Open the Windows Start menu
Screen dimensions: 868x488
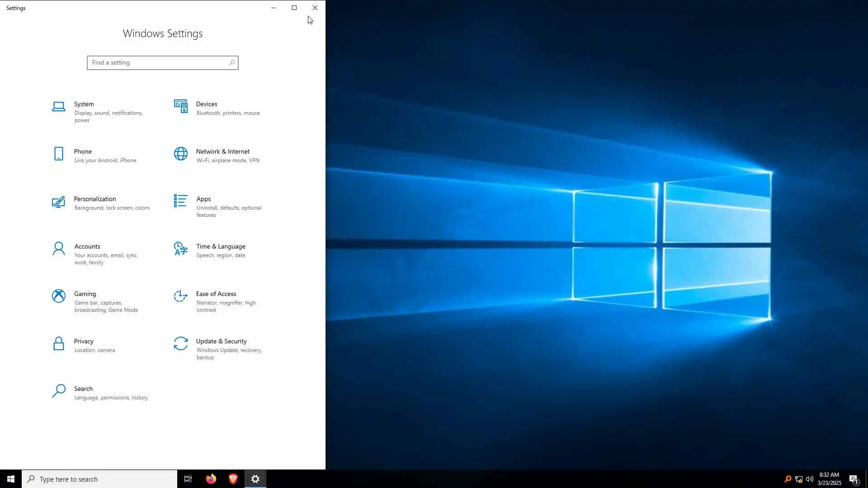point(11,479)
